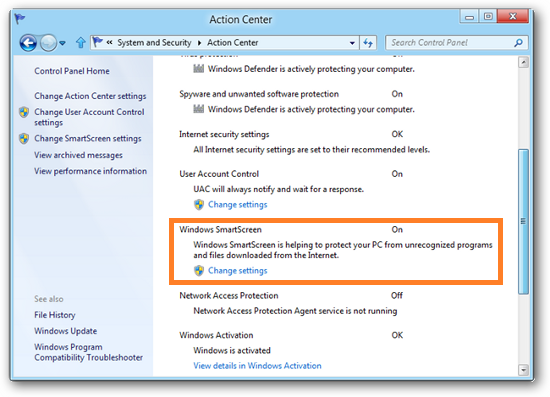Open System and Security breadcrumb
Viewport: 550px width, 397px height.
click(154, 43)
